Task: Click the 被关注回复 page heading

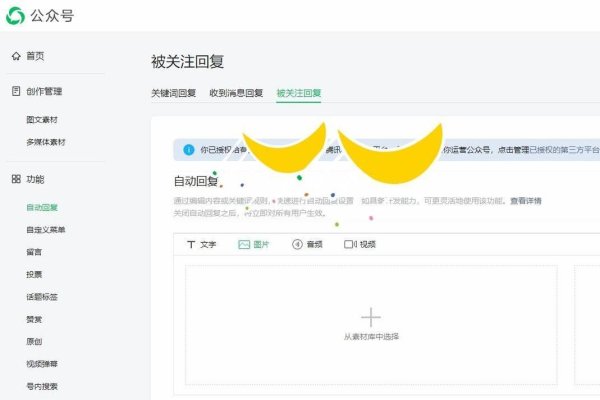Action: click(188, 62)
